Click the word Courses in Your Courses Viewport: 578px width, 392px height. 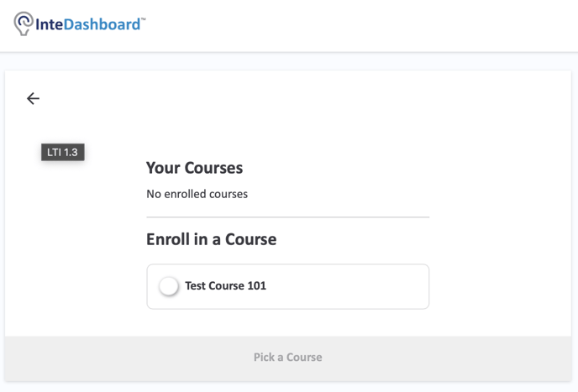(213, 168)
